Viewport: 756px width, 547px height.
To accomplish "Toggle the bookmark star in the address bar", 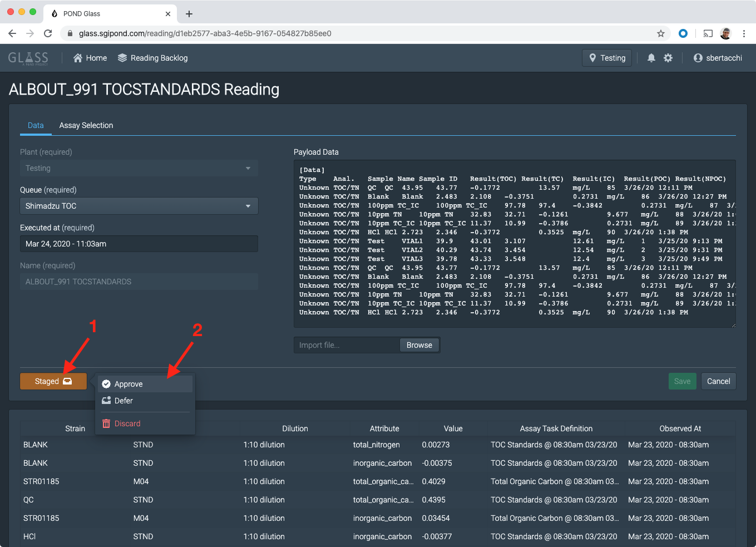I will [x=660, y=33].
